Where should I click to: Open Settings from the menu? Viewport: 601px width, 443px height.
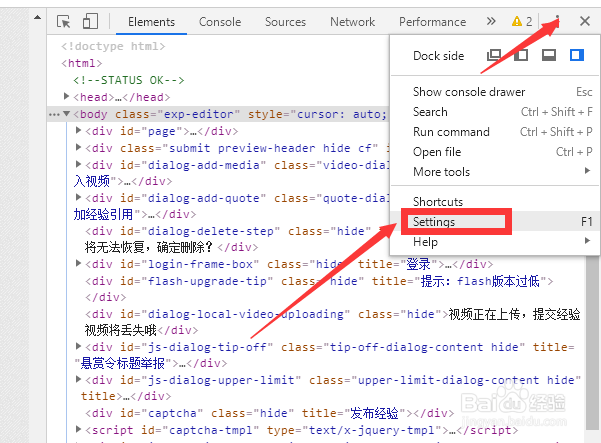[495, 222]
